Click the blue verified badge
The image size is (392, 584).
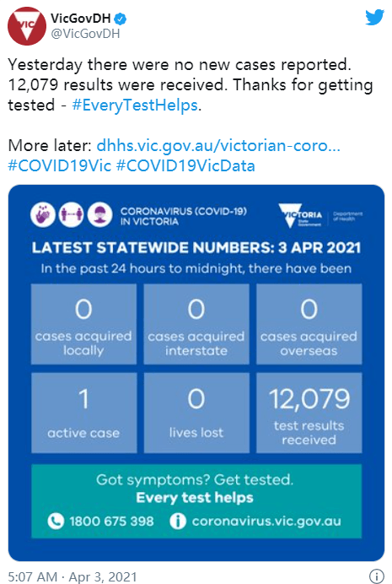tap(120, 19)
